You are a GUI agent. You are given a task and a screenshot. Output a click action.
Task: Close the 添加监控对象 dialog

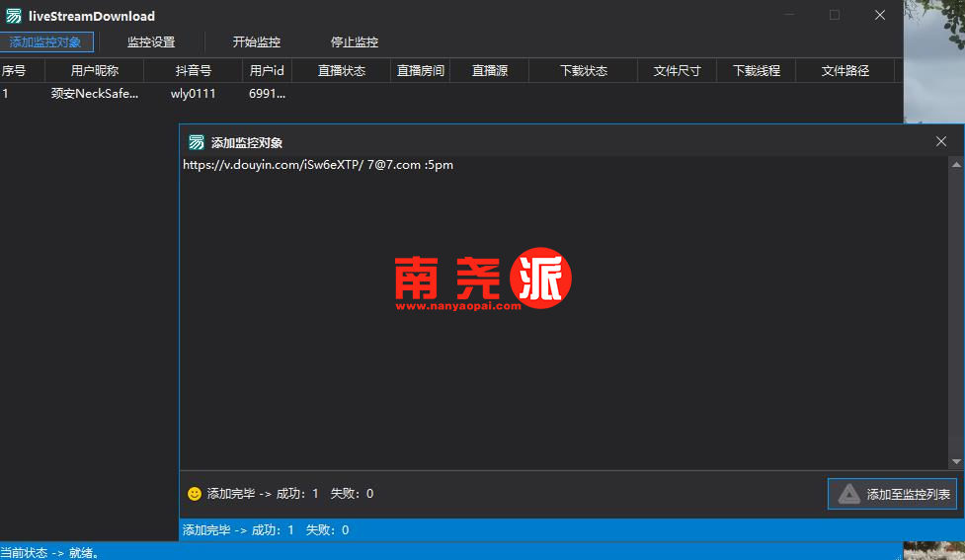coord(941,141)
